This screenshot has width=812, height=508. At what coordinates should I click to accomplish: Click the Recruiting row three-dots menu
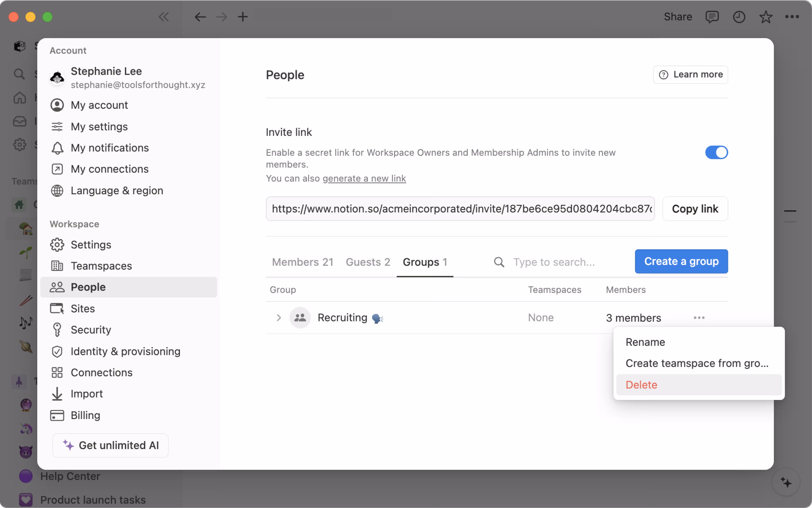[x=699, y=318]
